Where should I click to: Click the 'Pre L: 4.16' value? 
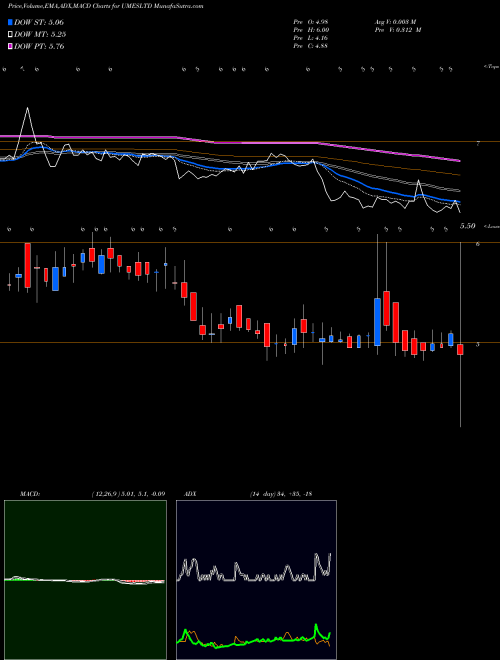[311, 38]
